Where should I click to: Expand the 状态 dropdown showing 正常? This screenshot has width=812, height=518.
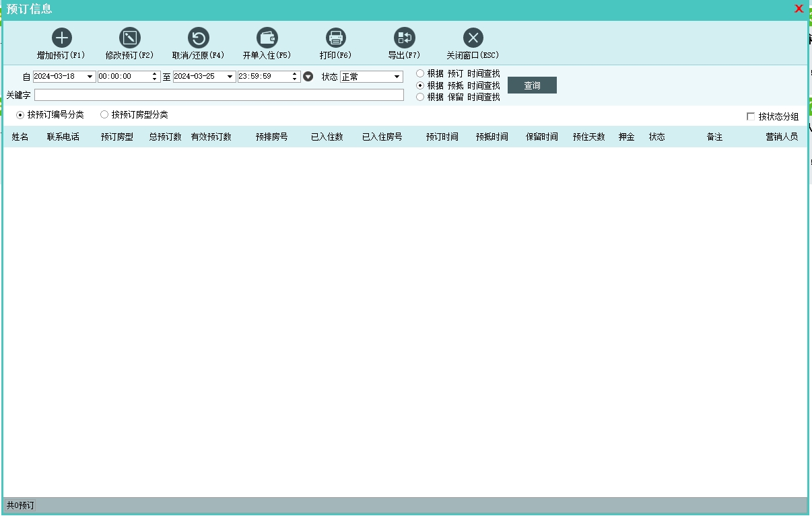pyautogui.click(x=397, y=77)
